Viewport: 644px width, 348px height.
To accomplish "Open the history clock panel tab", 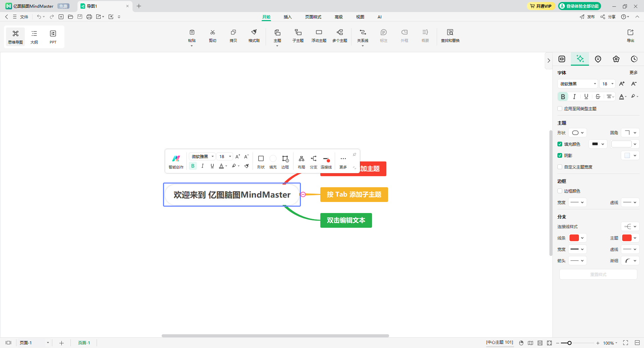I will pos(634,59).
